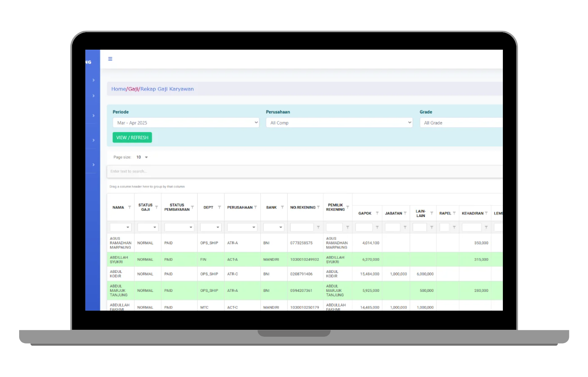Viewport: 588px width, 377px height.
Task: Click the STATUS GAJI header filter icon
Action: point(156,207)
